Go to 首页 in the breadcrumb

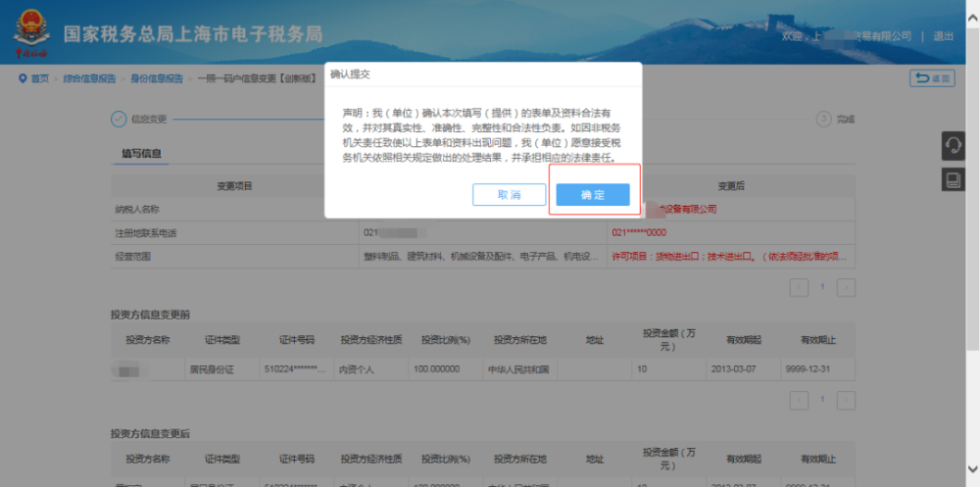tap(39, 78)
